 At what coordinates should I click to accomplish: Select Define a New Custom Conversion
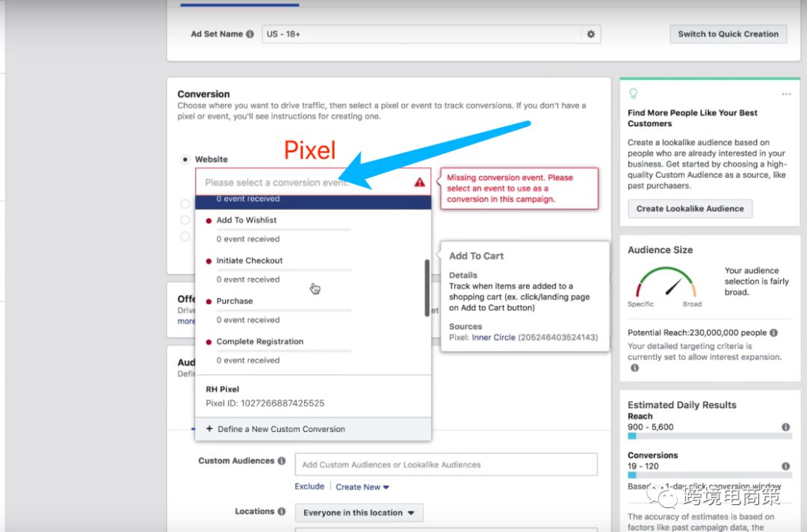pyautogui.click(x=281, y=429)
